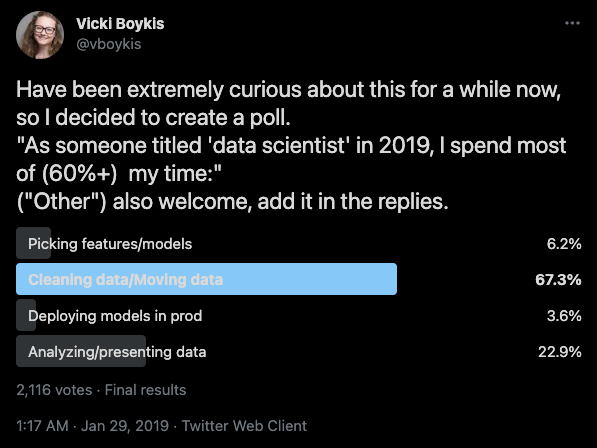597x448 pixels.
Task: Click the 67.3% result percentage
Action: coord(558,280)
